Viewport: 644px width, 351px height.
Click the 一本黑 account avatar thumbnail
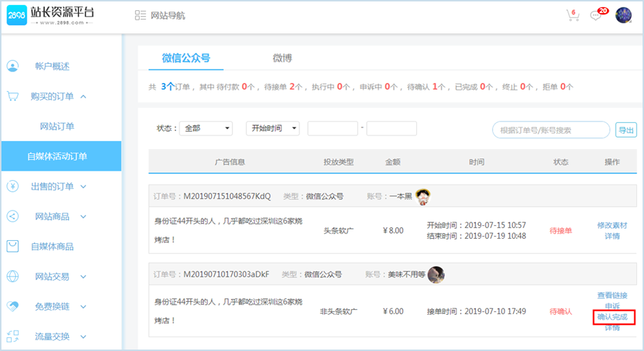click(x=424, y=195)
